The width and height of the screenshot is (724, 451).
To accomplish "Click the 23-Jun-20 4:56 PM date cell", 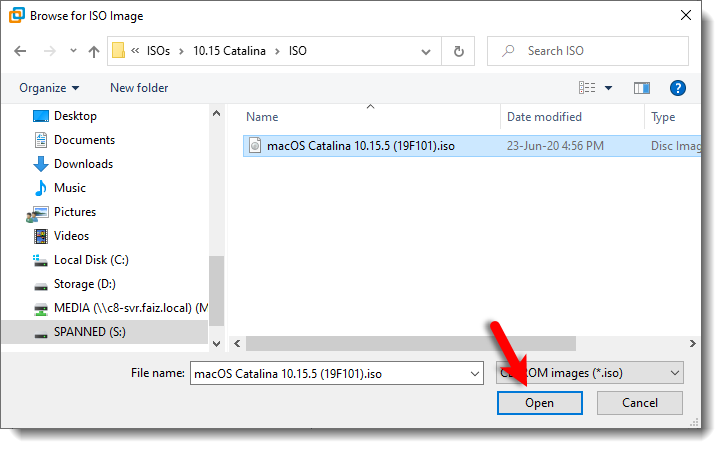I will (x=555, y=146).
